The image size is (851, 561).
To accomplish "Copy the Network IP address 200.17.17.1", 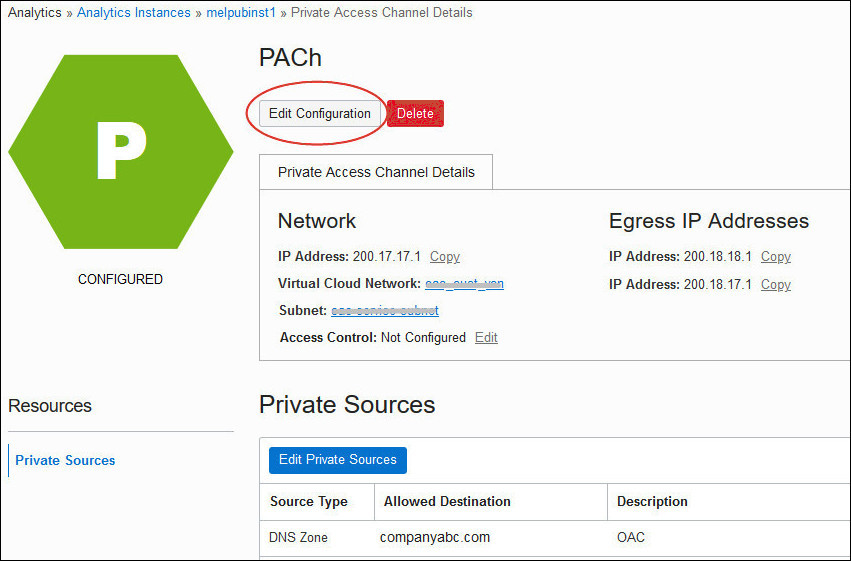I will [444, 257].
